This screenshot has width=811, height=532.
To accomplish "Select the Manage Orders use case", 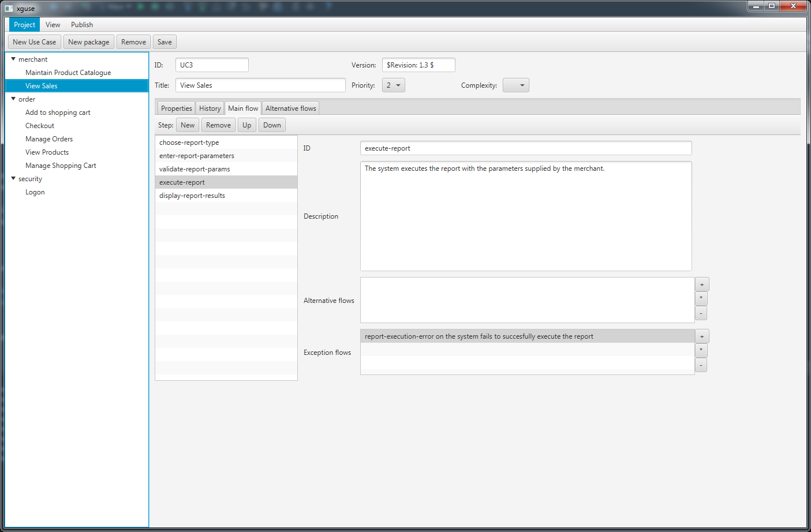I will coord(77,139).
